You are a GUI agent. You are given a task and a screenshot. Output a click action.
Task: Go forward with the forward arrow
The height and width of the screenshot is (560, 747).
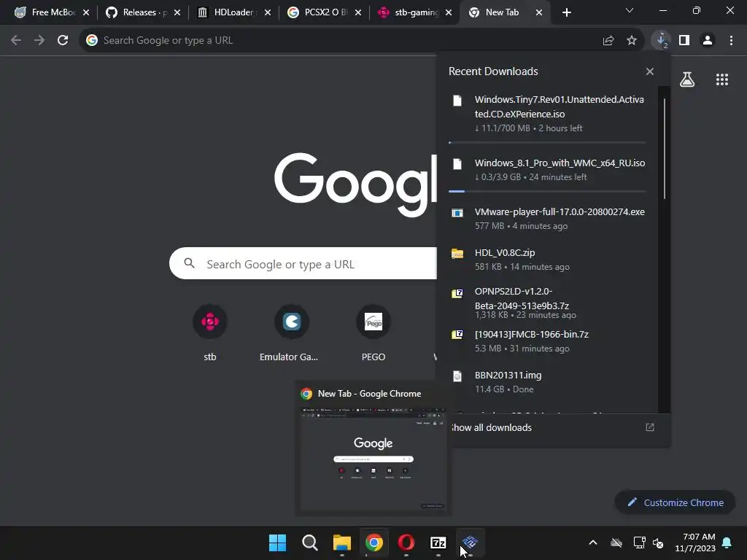(x=39, y=41)
